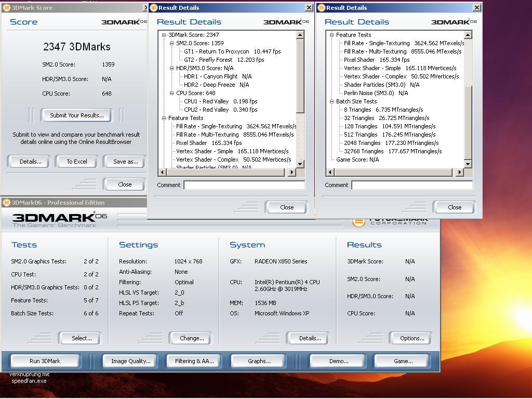Image resolution: width=532 pixels, height=399 pixels.
Task: Click Comment field in middle Result Details window
Action: [x=244, y=185]
